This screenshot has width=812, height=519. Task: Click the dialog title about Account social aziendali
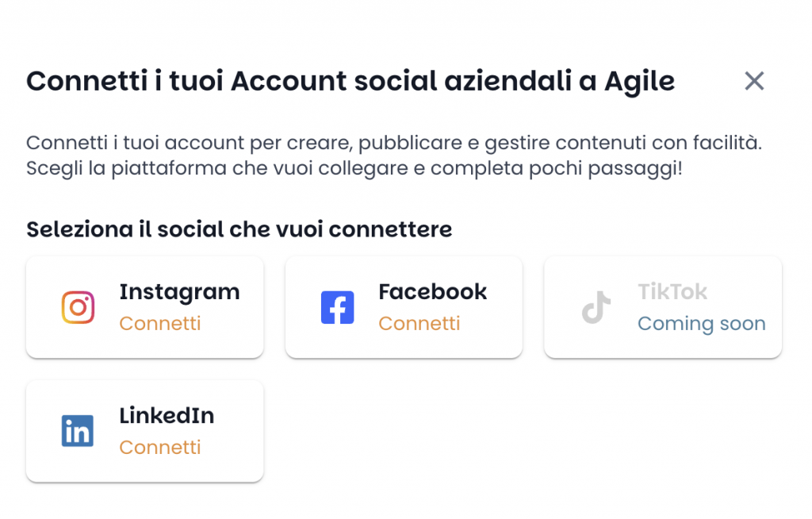(350, 82)
